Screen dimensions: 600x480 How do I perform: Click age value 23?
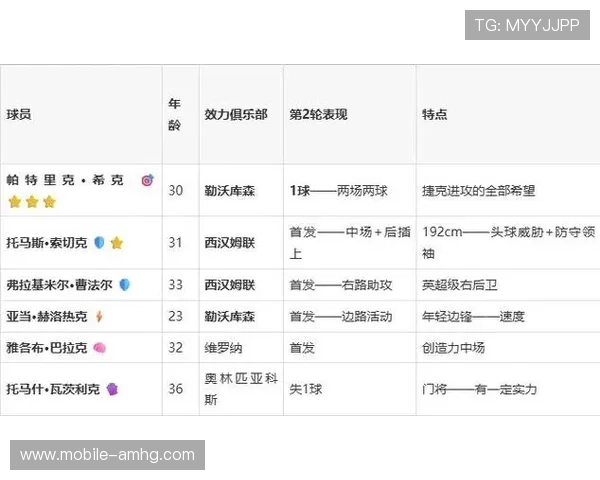(x=176, y=316)
